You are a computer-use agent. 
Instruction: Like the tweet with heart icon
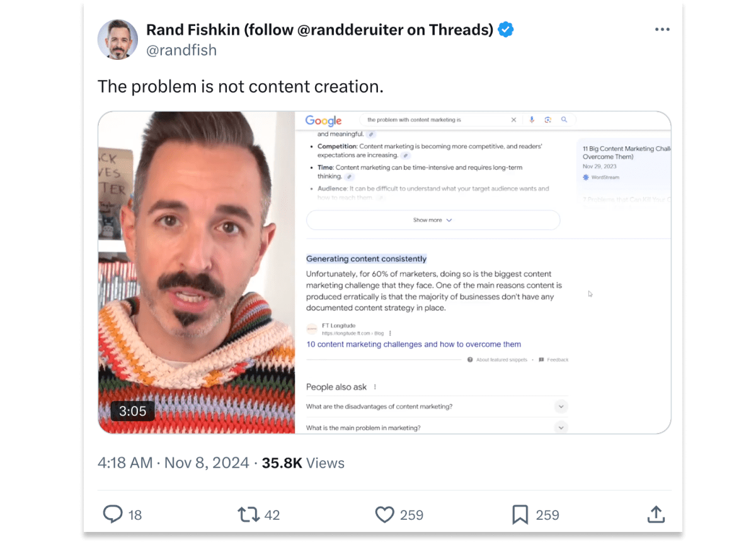pyautogui.click(x=385, y=515)
